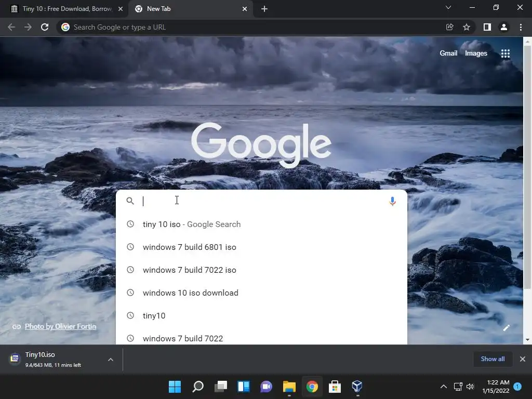Select suggestion windows 10 iso download
Screen dimensions: 532x399
pyautogui.click(x=261, y=292)
